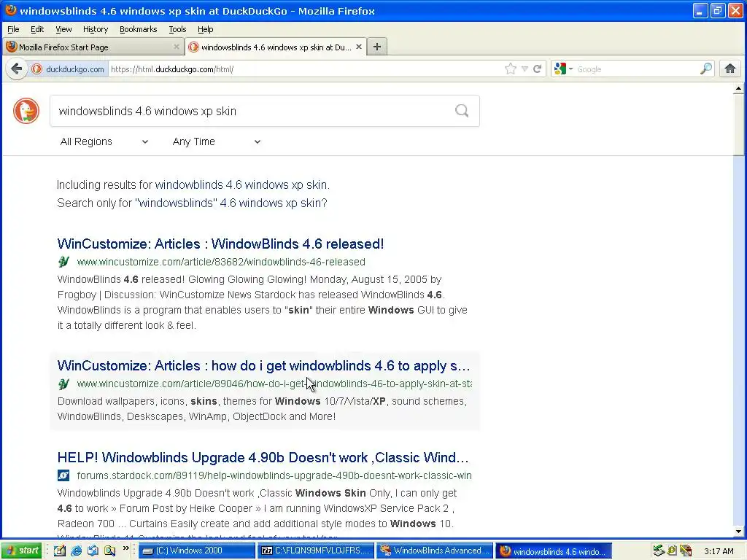747x560 pixels.
Task: Open the View menu
Action: pyautogui.click(x=63, y=29)
